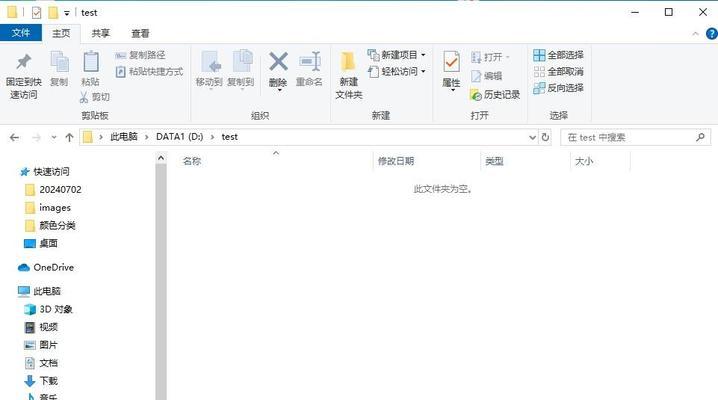Sort by the Name (名称) column
Screen dimensions: 718x400
coord(191,161)
